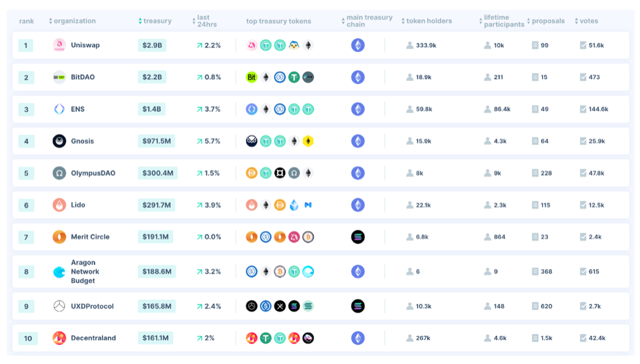Click the BitDAO organization logo

[x=59, y=77]
